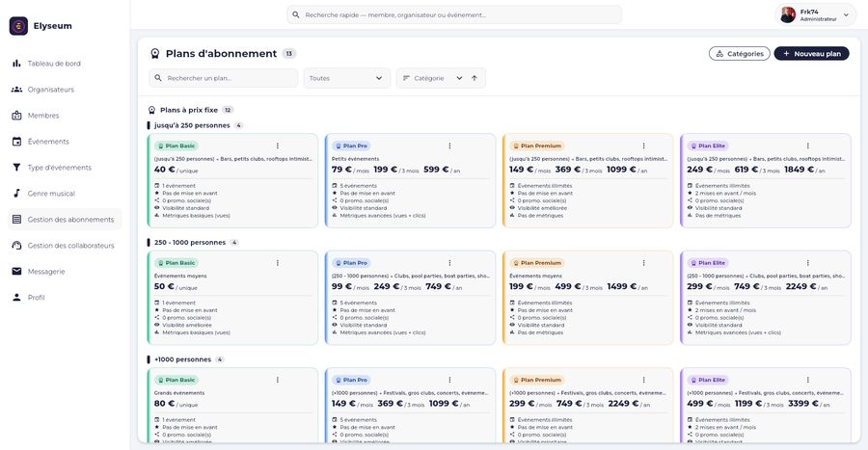Open options menu for Plan Premium 199 €
The height and width of the screenshot is (450, 868).
643,263
